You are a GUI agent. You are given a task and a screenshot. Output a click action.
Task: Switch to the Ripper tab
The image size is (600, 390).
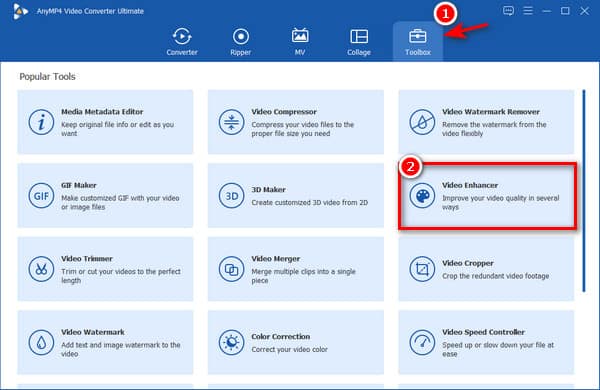click(x=241, y=42)
